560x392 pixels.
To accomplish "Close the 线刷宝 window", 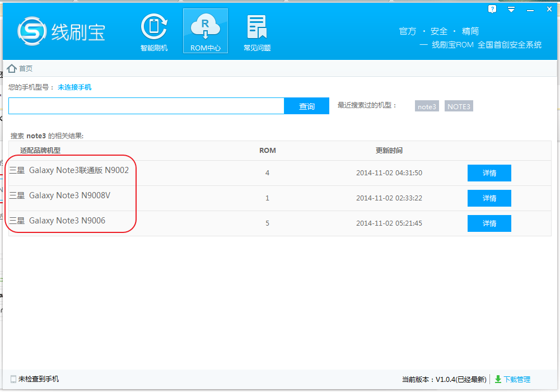I will click(549, 10).
